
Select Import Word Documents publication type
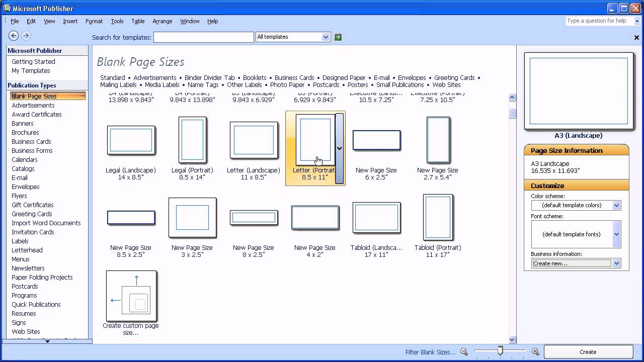coord(46,223)
